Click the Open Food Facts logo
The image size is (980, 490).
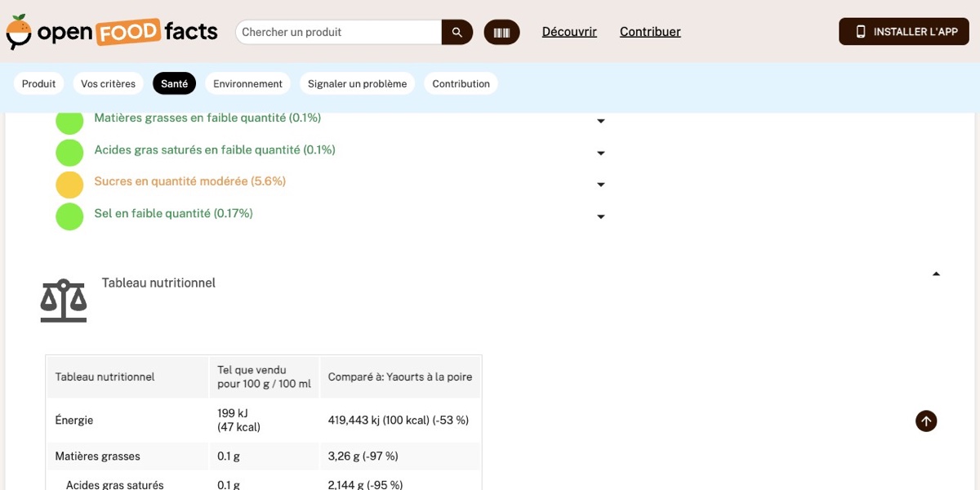pyautogui.click(x=112, y=32)
